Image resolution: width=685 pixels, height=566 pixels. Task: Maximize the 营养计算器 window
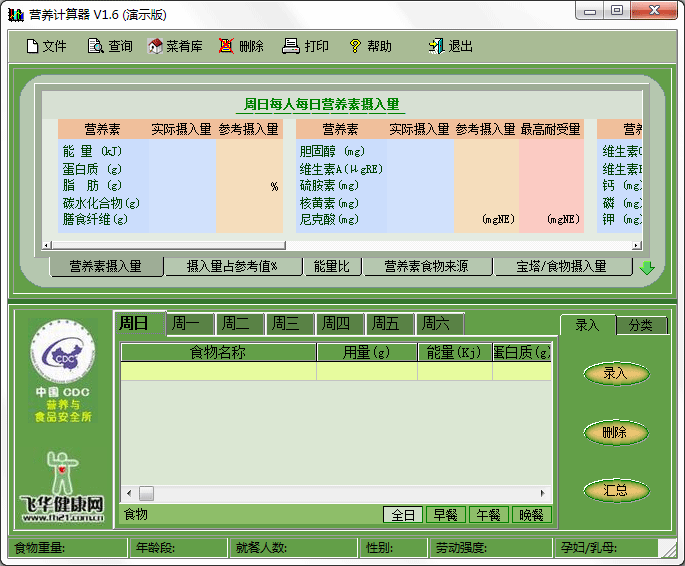click(x=617, y=11)
